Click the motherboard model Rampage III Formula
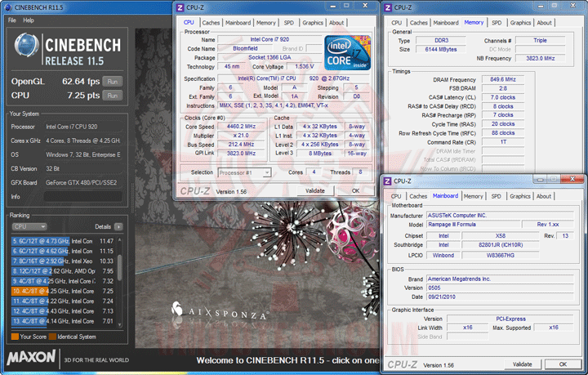 [474, 225]
